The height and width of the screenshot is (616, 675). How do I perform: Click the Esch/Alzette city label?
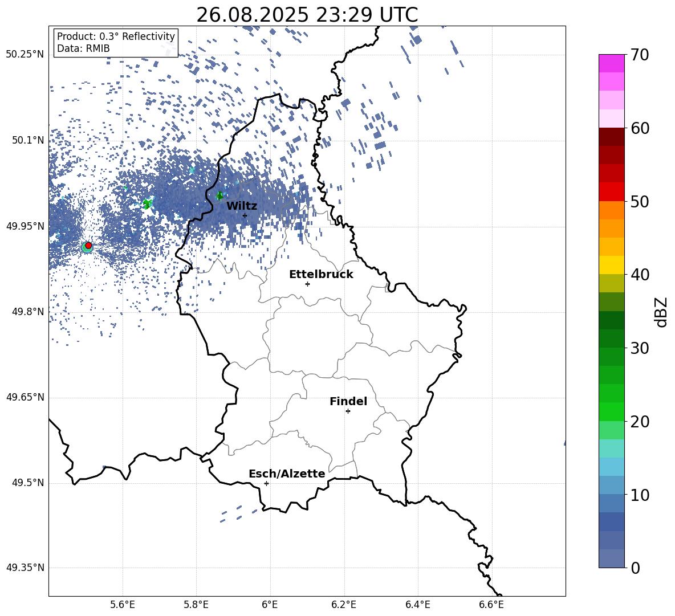tap(287, 474)
